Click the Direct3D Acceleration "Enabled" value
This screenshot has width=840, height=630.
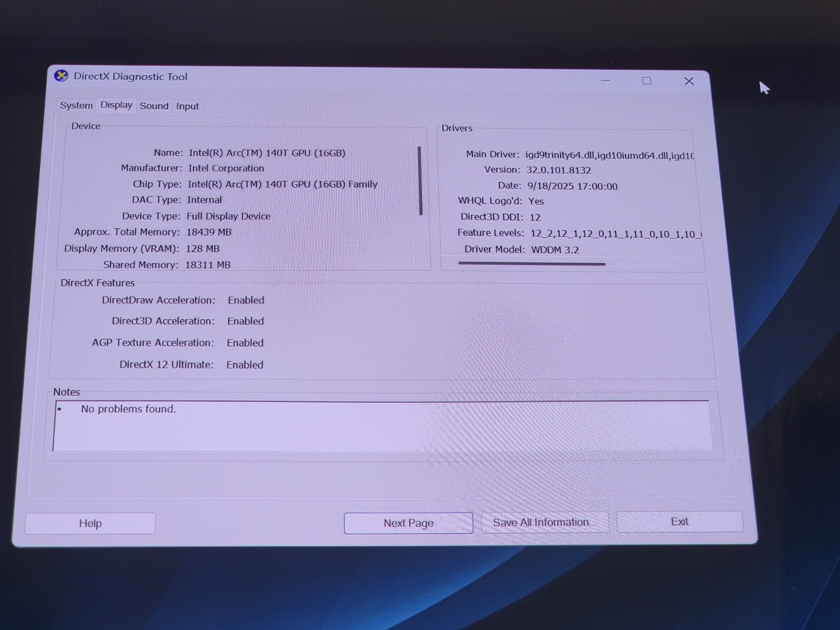coord(246,321)
